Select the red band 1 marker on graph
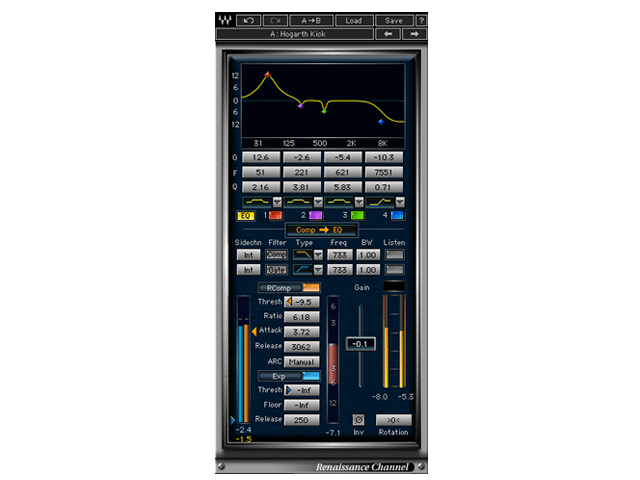This screenshot has height=480, width=640. [x=268, y=75]
